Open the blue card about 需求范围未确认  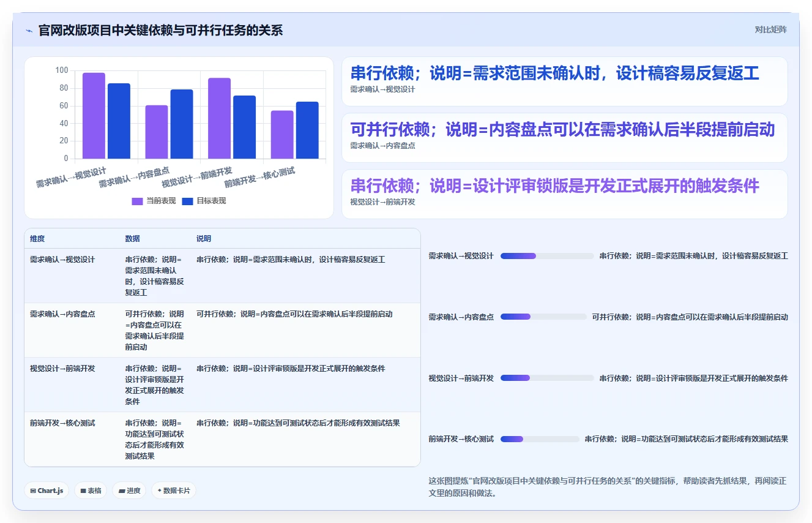pos(564,81)
